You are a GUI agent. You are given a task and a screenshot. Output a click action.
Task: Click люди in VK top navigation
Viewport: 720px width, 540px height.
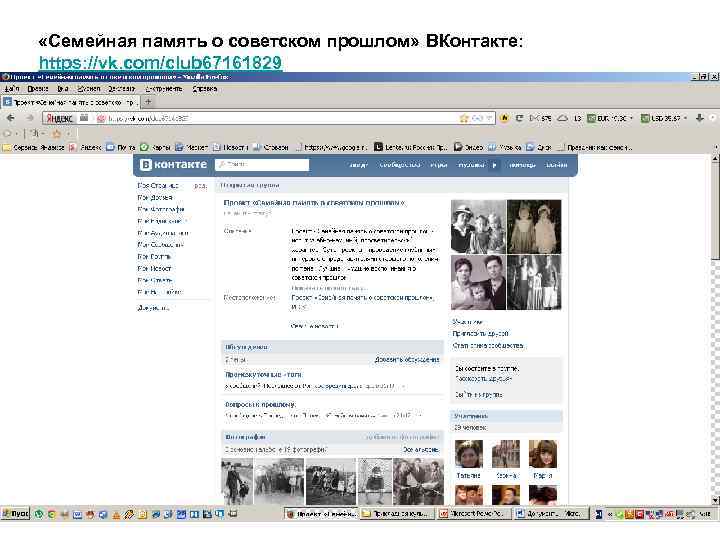pyautogui.click(x=358, y=165)
